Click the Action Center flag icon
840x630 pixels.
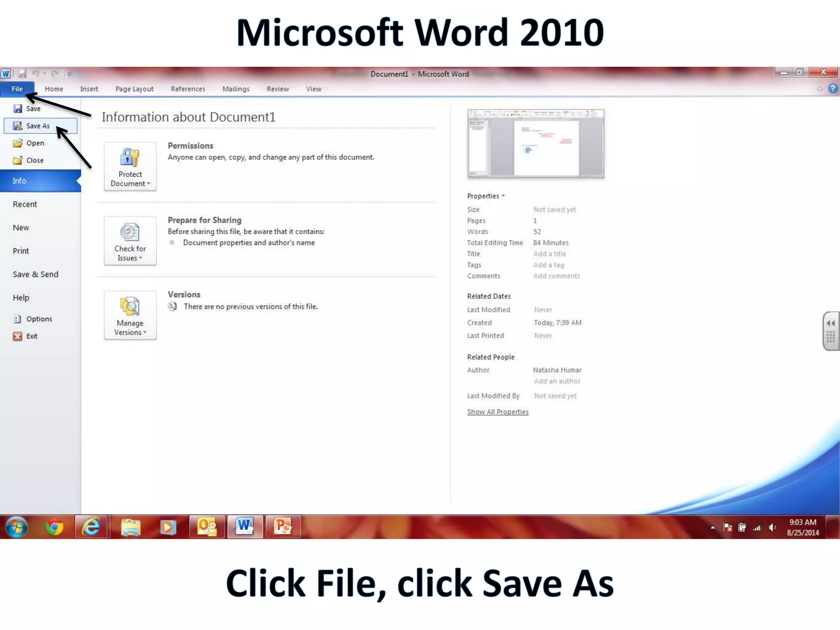click(x=728, y=527)
